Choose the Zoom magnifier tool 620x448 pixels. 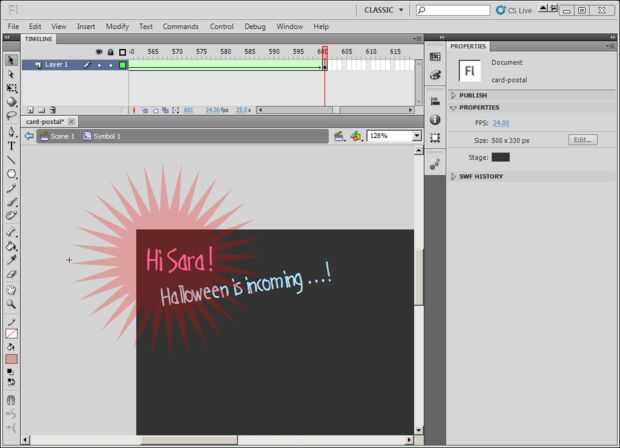click(x=11, y=304)
